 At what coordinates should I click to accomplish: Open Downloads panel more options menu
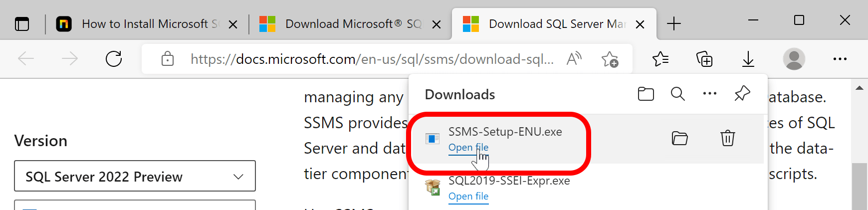point(709,94)
